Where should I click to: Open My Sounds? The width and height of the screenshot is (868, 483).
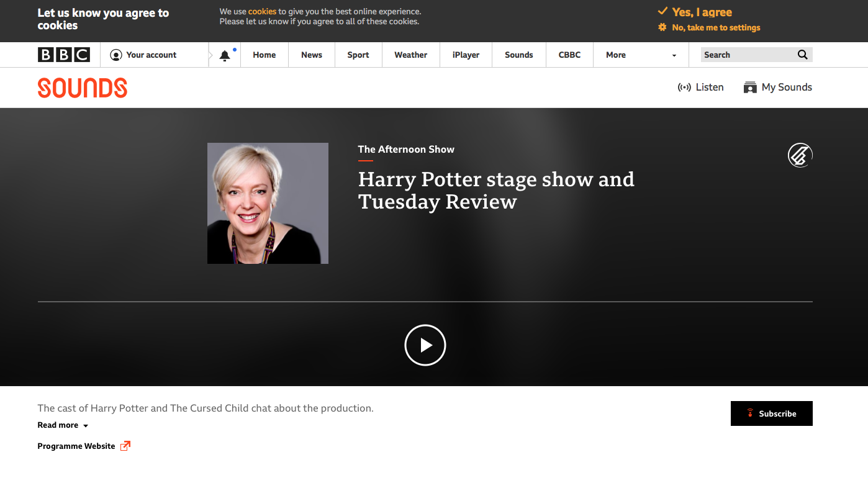pyautogui.click(x=777, y=88)
